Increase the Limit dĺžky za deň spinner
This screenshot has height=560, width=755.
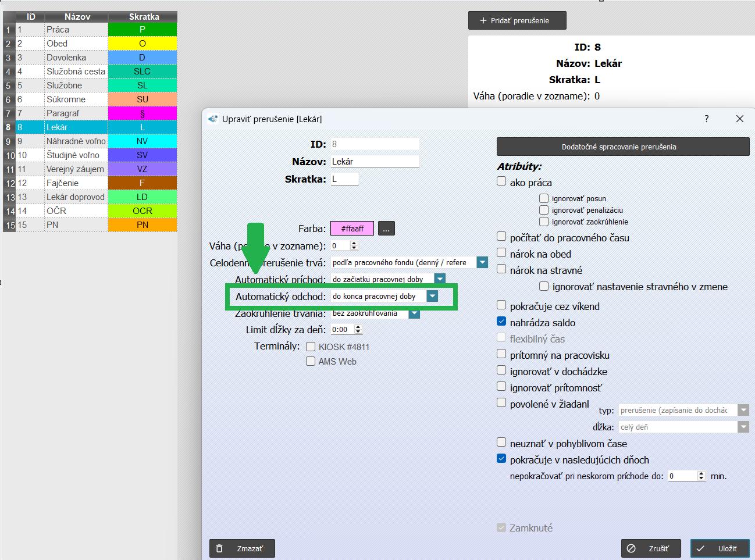click(358, 327)
